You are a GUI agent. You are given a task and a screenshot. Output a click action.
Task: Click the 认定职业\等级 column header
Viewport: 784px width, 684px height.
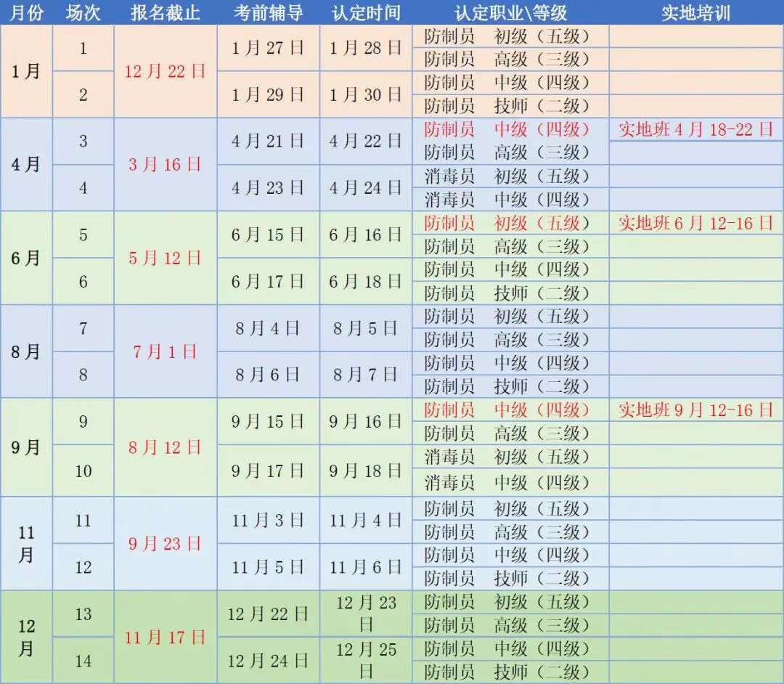pos(510,13)
